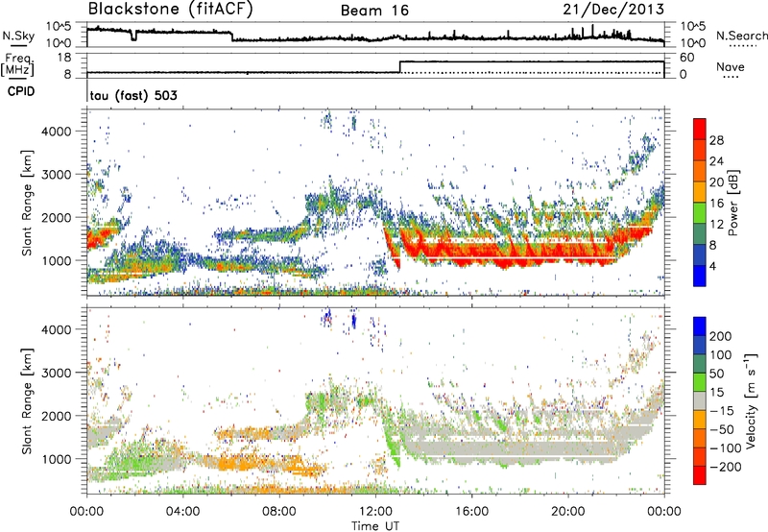The height and width of the screenshot is (532, 768).
Task: Click the dotted line sample under N.Search
Action: coord(743,46)
